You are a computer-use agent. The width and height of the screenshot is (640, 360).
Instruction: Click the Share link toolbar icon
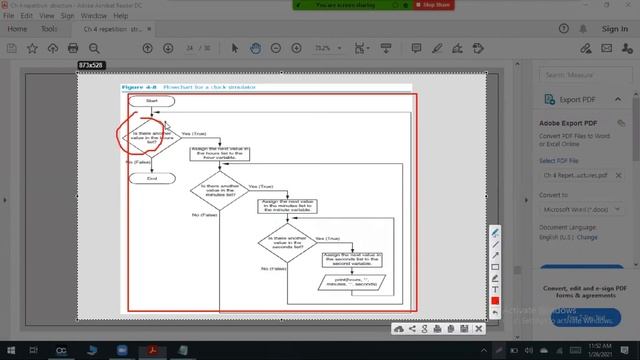click(586, 48)
